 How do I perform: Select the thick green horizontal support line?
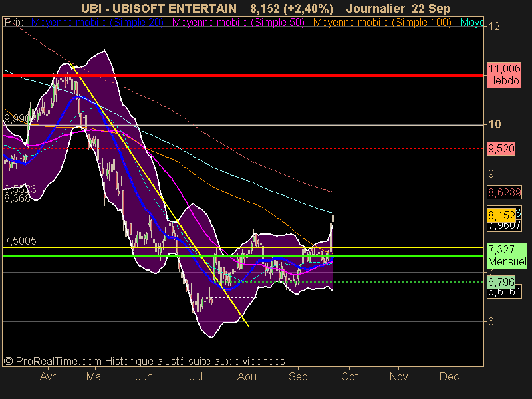pos(243,256)
